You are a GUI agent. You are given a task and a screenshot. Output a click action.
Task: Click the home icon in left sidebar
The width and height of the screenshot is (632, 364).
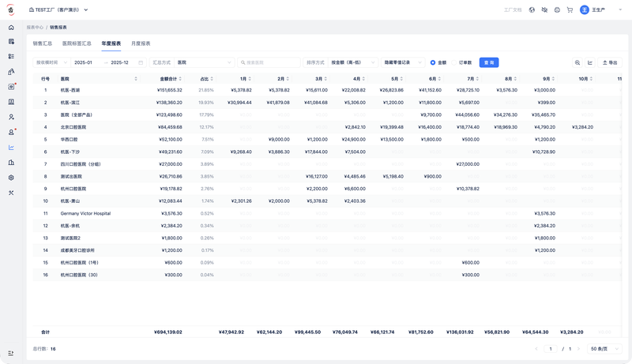[11, 27]
